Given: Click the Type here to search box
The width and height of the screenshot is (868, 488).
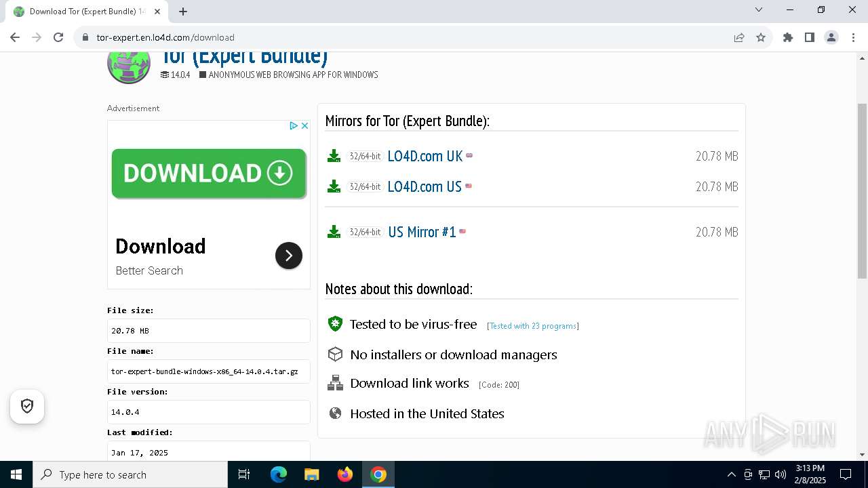Looking at the screenshot, I should [130, 474].
